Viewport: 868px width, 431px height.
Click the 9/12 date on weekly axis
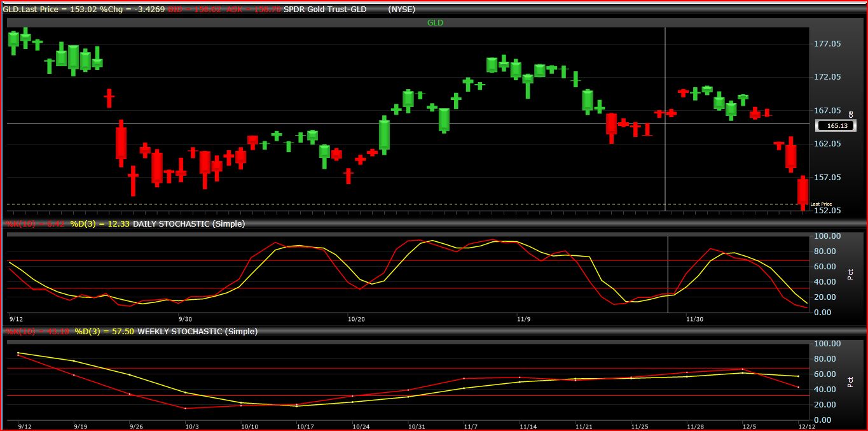(25, 426)
